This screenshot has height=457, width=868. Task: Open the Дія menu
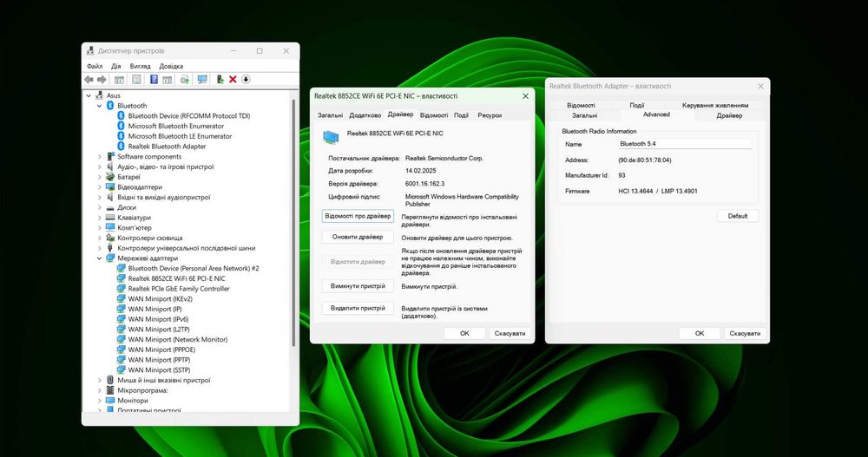coord(115,66)
